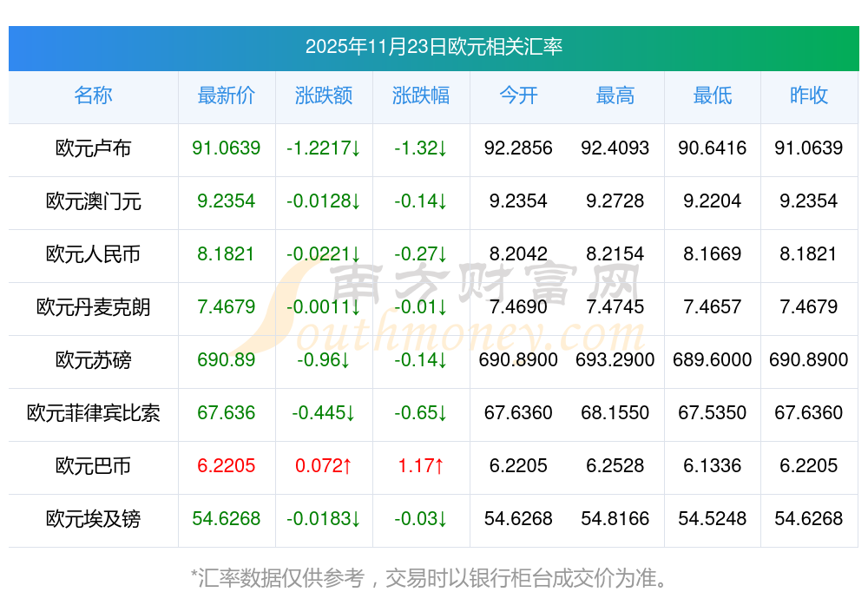Click the 今开 column header
The width and height of the screenshot is (868, 605).
coord(518,95)
